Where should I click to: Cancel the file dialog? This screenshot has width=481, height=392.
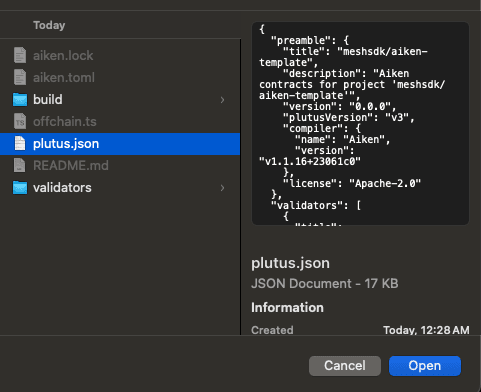[x=345, y=366]
